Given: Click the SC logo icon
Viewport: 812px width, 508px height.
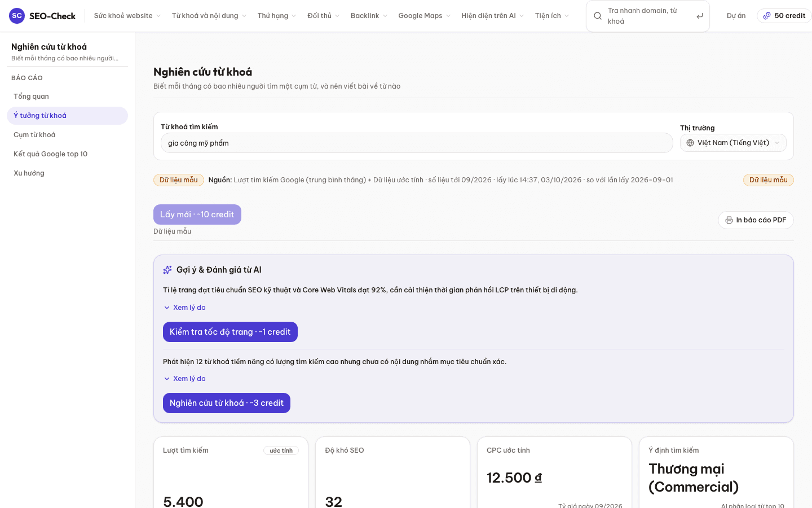Looking at the screenshot, I should coord(17,16).
